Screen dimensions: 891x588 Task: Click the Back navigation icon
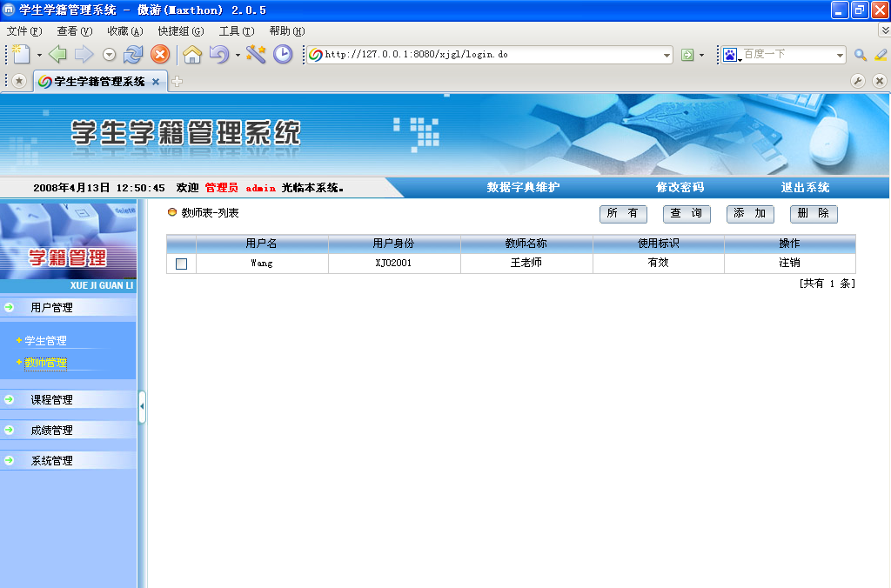coord(57,54)
